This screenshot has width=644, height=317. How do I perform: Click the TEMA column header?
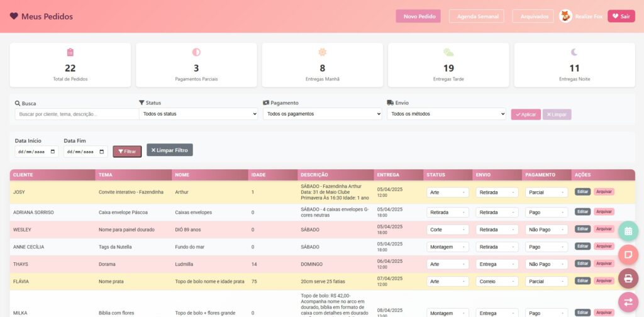pos(133,175)
